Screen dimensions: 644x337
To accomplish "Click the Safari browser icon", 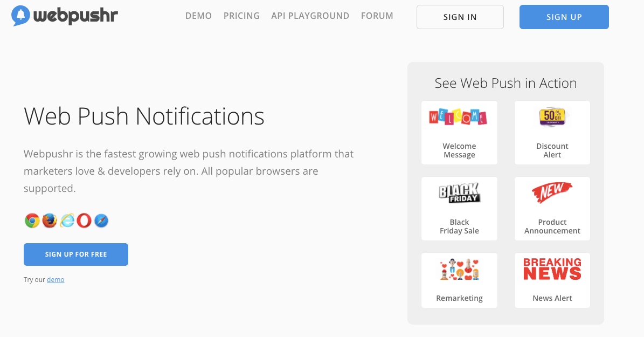I will click(101, 221).
